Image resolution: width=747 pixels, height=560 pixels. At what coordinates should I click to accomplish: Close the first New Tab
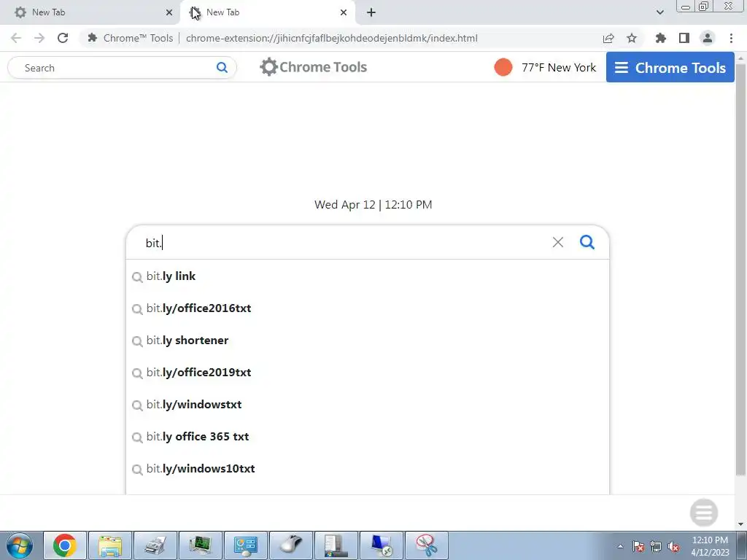[169, 13]
